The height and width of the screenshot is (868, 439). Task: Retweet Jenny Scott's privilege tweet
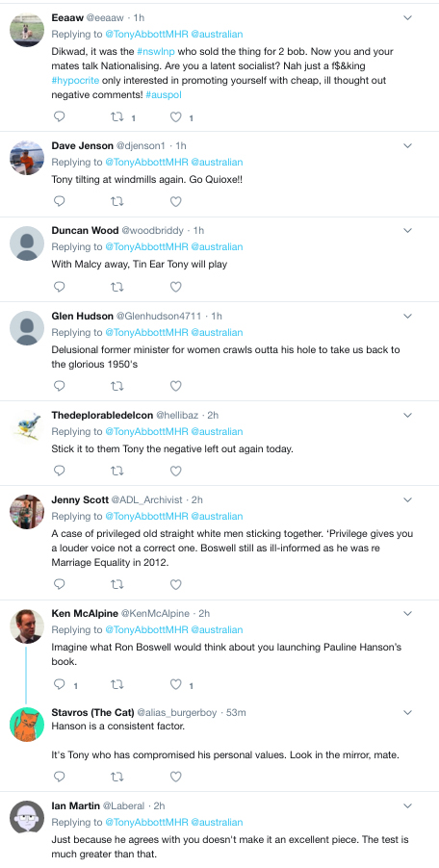[116, 584]
